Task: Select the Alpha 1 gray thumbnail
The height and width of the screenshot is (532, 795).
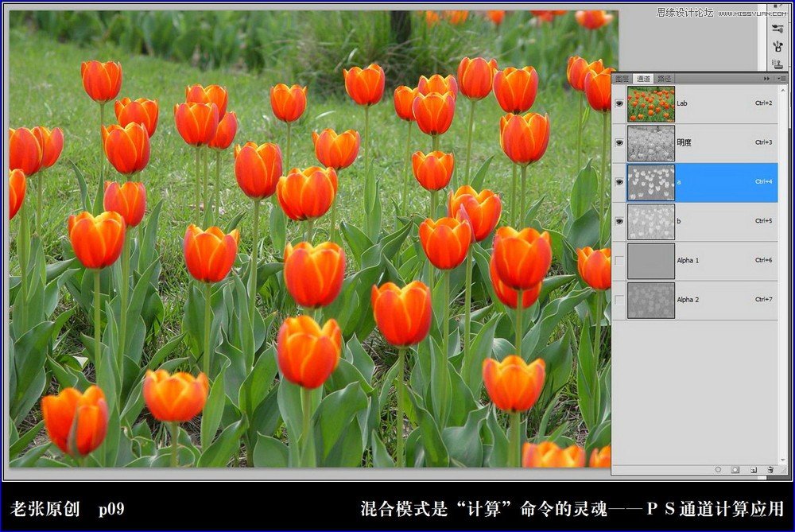Action: pyautogui.click(x=651, y=261)
